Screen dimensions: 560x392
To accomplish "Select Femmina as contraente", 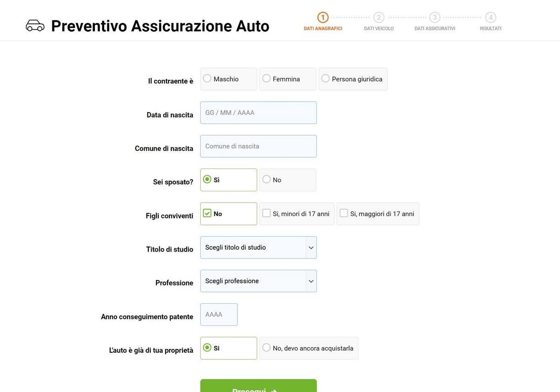I will 266,79.
